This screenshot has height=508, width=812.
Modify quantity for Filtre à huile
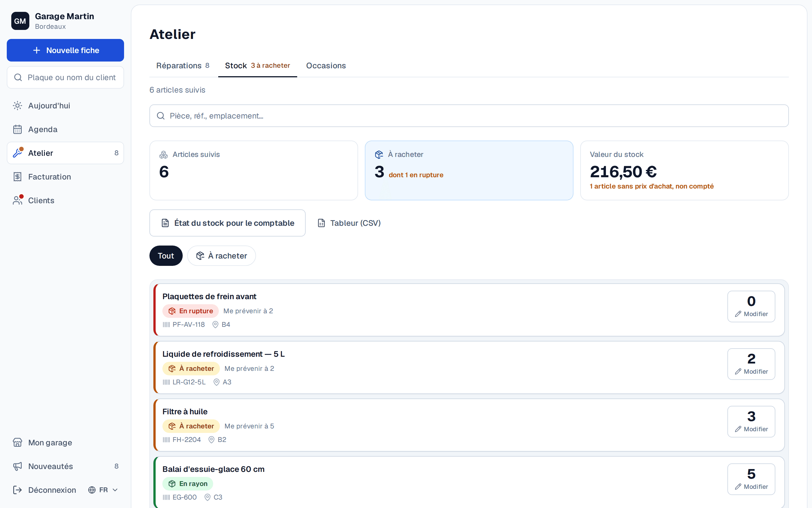(x=751, y=422)
